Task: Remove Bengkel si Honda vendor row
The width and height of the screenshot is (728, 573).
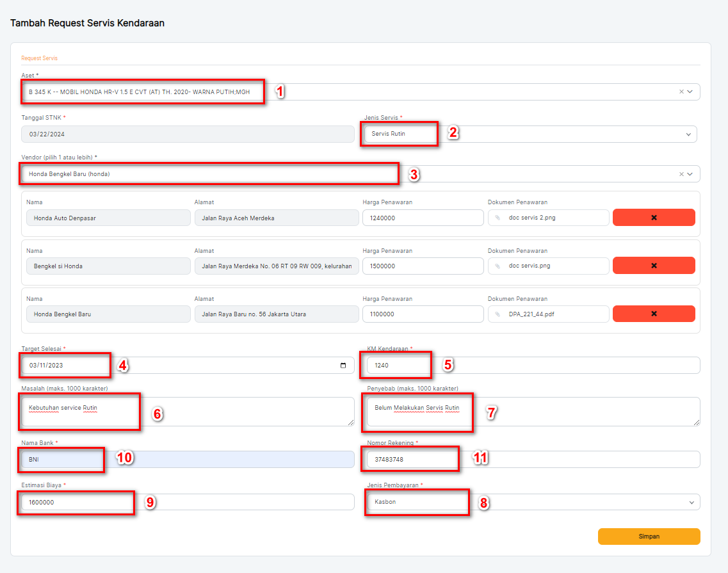Action: click(x=653, y=266)
